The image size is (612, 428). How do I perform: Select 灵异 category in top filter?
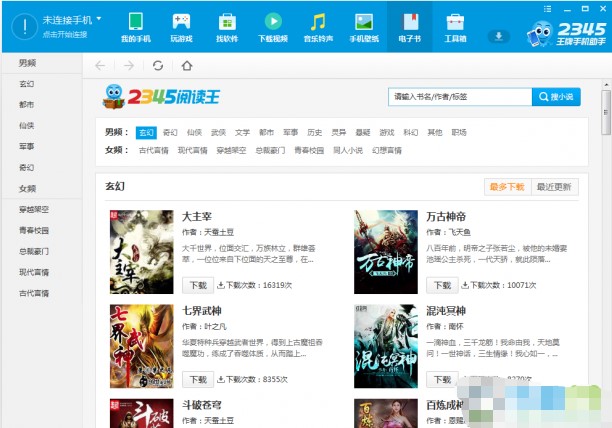point(338,133)
